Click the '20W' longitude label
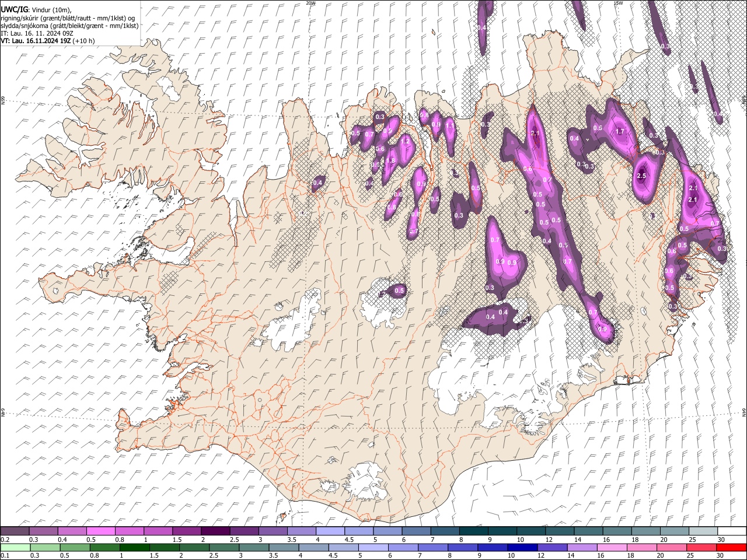 click(x=310, y=3)
